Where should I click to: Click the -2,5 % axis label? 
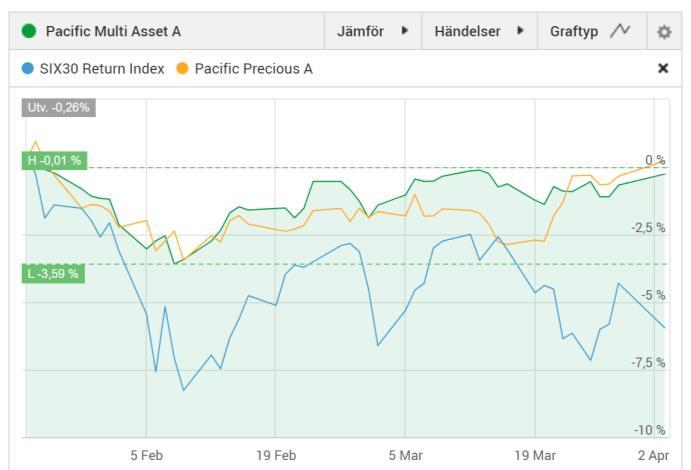[648, 228]
